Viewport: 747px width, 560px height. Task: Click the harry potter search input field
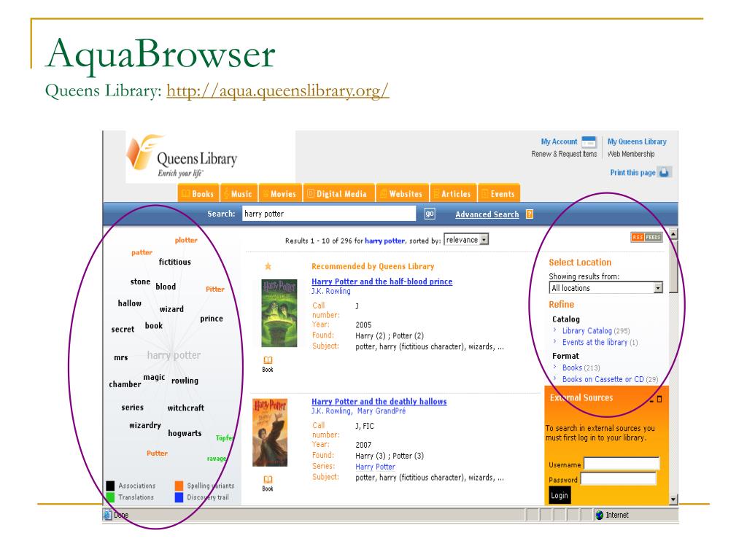(x=329, y=214)
